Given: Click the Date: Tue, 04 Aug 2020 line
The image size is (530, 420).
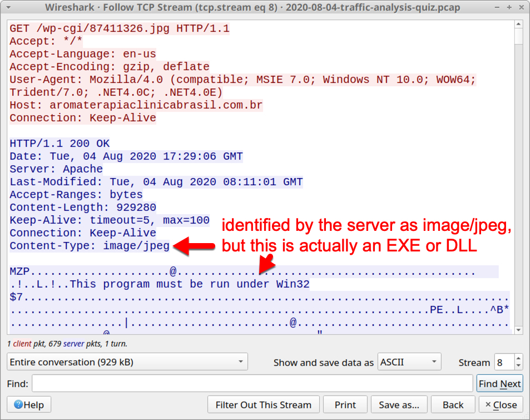Looking at the screenshot, I should coord(126,156).
